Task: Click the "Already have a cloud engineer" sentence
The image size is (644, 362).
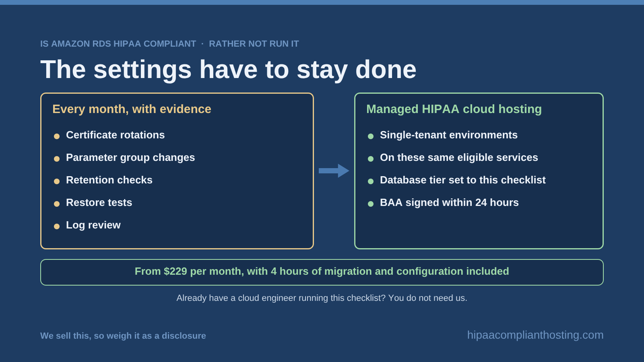Action: [x=322, y=298]
